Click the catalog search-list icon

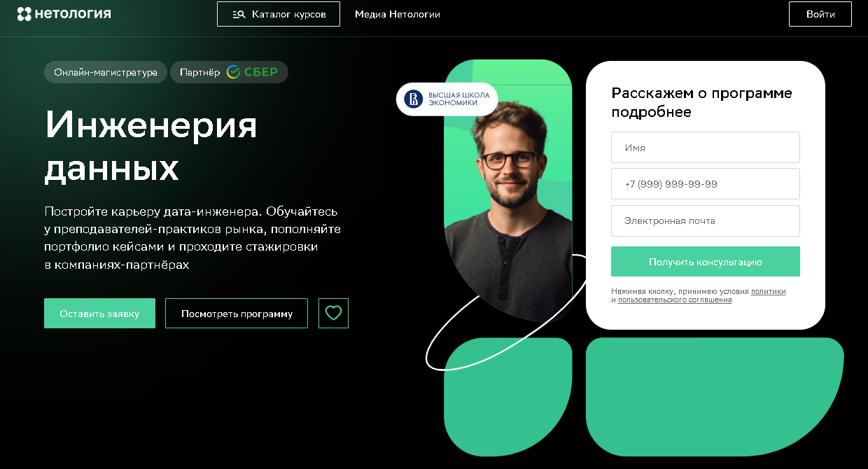pos(238,14)
